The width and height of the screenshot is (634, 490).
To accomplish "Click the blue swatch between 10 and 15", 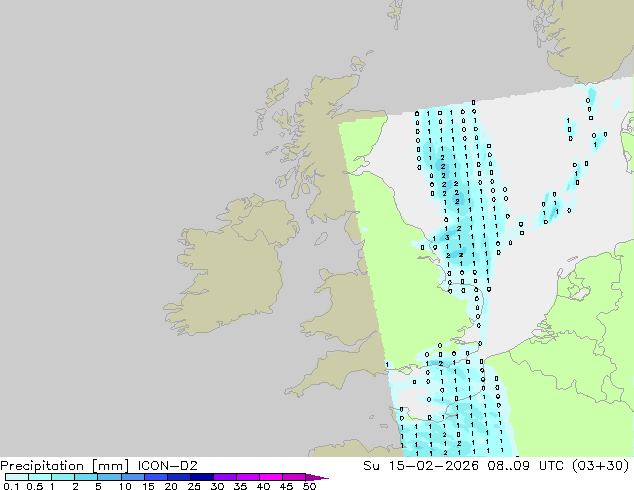I will click(132, 477).
